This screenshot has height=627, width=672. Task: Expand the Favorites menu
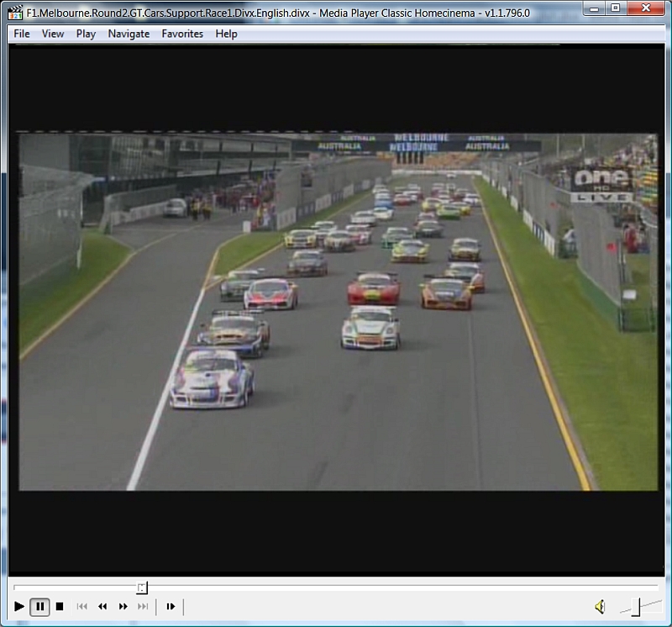(182, 34)
